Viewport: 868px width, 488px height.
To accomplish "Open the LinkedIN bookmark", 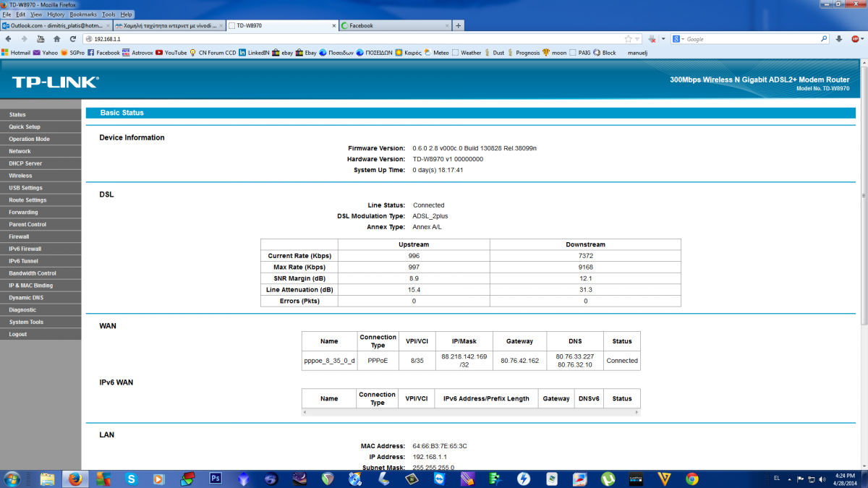I will coord(254,53).
